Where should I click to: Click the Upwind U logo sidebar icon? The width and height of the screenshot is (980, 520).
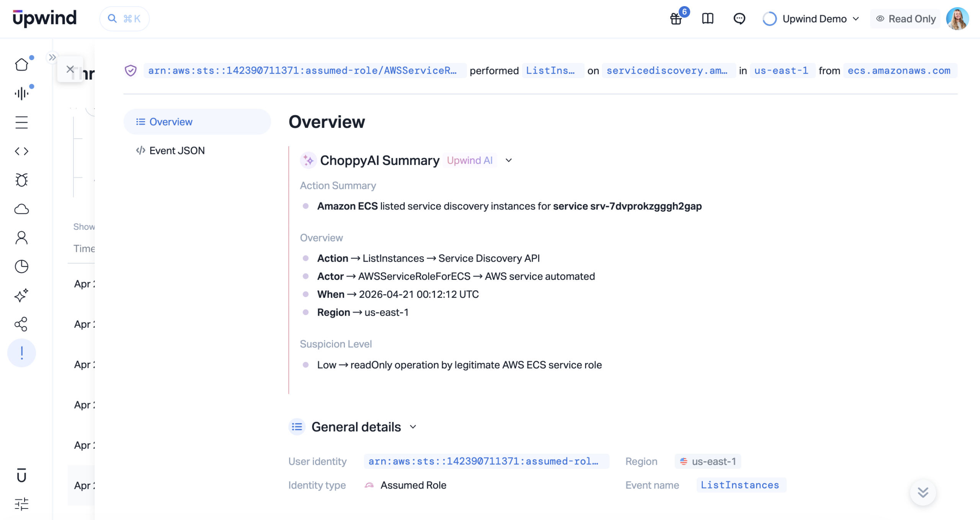[22, 475]
